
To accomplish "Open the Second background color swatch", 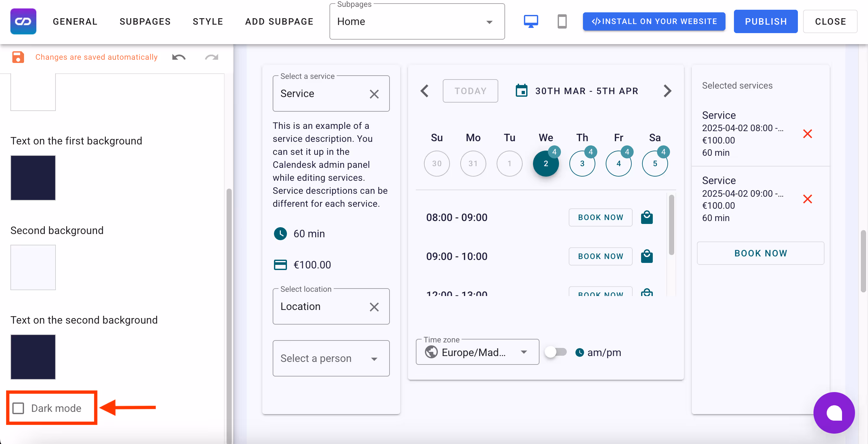I will click(x=33, y=267).
